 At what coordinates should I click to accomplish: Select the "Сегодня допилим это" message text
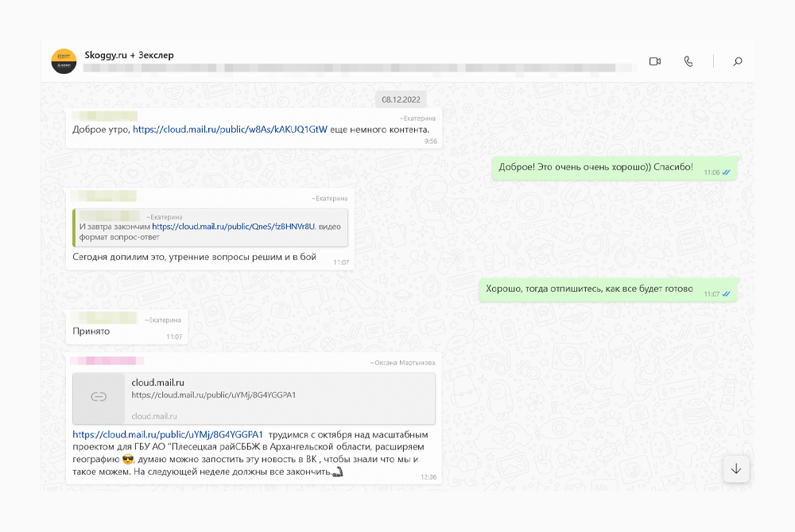194,257
